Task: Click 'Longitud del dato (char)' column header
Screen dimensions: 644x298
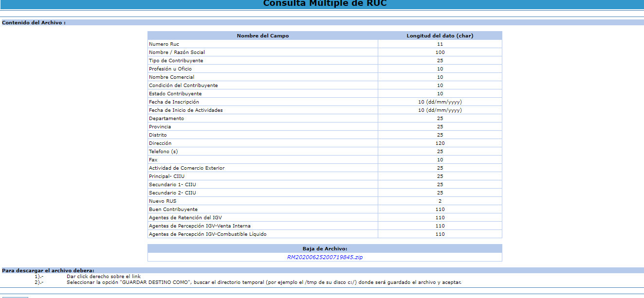Action: point(440,35)
